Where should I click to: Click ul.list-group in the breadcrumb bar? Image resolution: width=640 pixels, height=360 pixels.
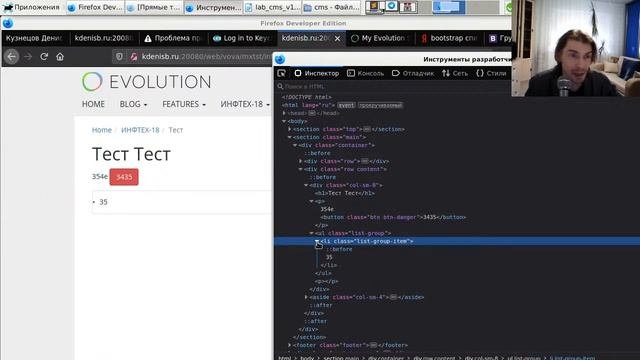click(x=525, y=358)
